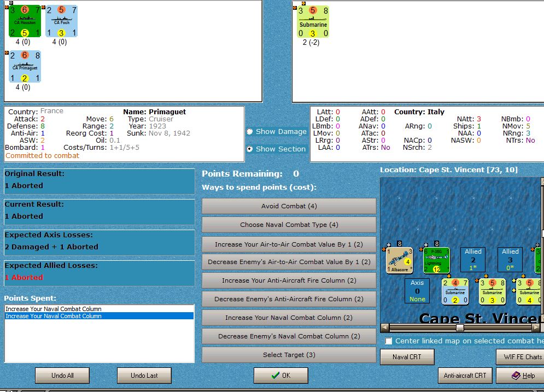Click Increase Your Anti-Aircraft Fire Column button

pyautogui.click(x=289, y=280)
